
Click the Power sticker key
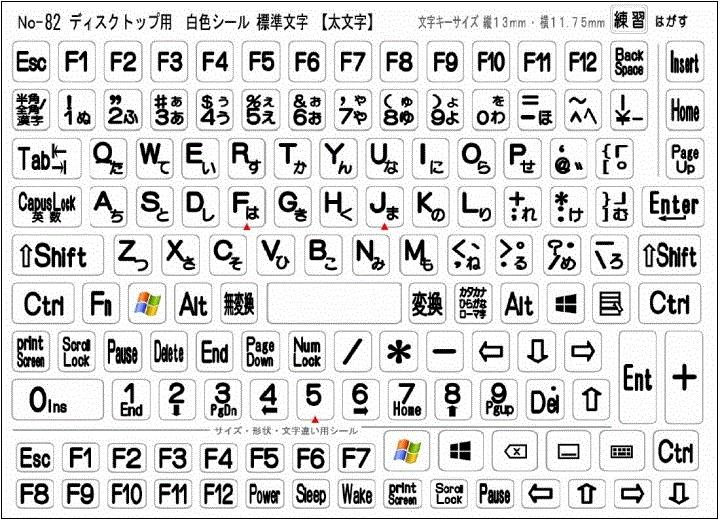click(x=264, y=494)
